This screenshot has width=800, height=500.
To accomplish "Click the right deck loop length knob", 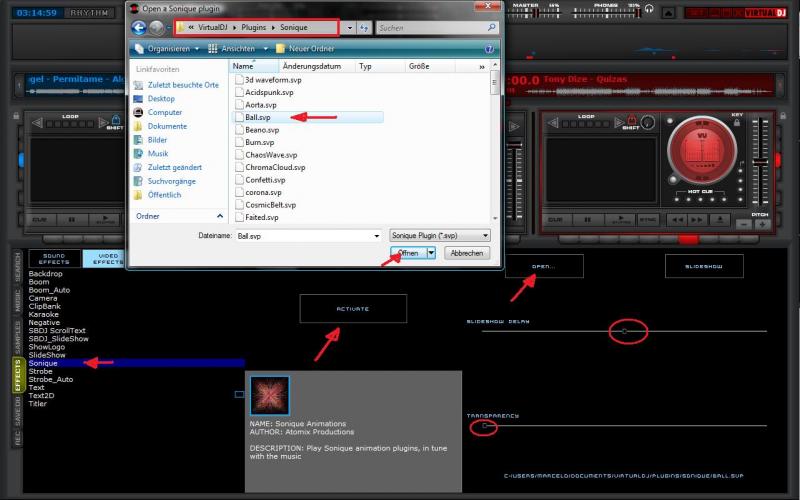I will tap(648, 122).
